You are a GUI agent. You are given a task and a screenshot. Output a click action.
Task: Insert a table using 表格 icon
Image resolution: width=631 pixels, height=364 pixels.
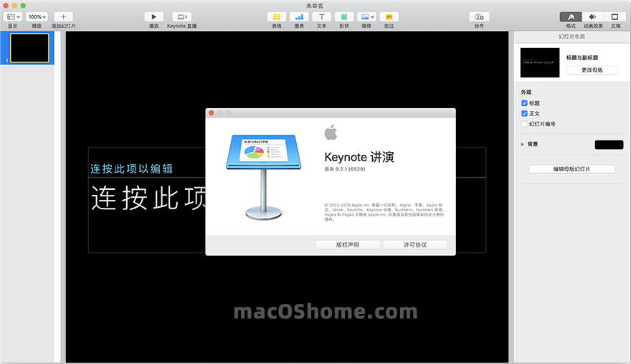[x=277, y=16]
